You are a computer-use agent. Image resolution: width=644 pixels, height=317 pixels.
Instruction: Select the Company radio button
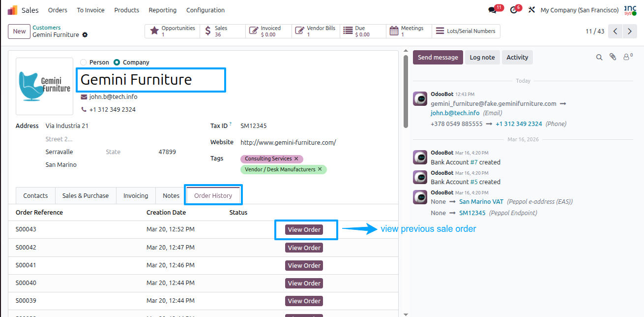(x=117, y=63)
